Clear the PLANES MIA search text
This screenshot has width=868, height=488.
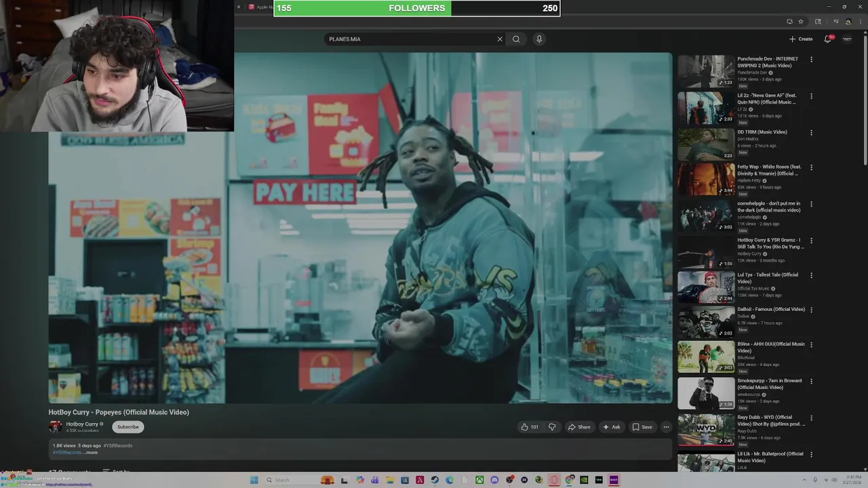(x=500, y=39)
